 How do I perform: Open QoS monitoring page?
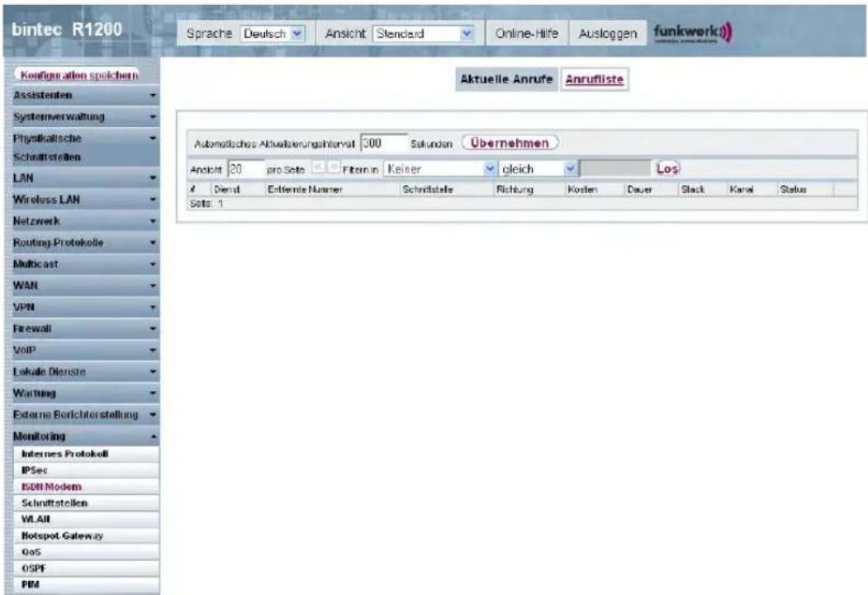coord(86,552)
